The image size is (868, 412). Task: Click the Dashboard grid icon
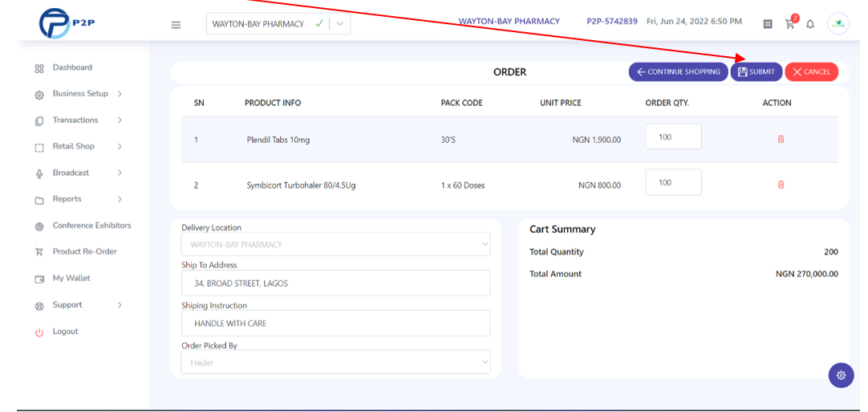39,69
